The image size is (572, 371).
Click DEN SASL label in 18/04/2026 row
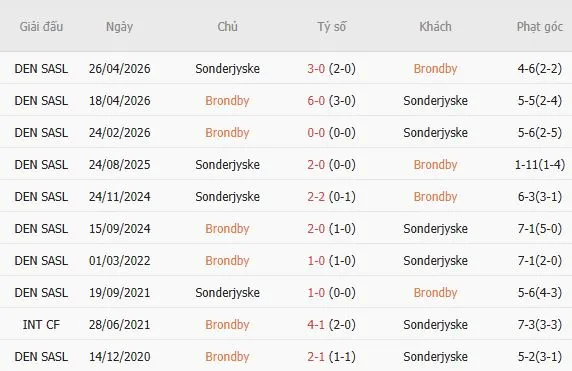tap(41, 101)
